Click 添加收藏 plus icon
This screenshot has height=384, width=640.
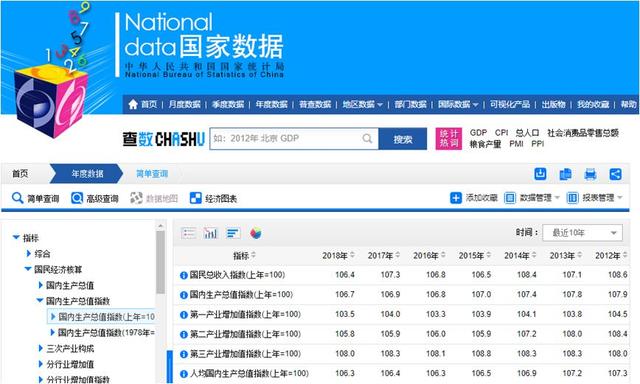(x=456, y=198)
